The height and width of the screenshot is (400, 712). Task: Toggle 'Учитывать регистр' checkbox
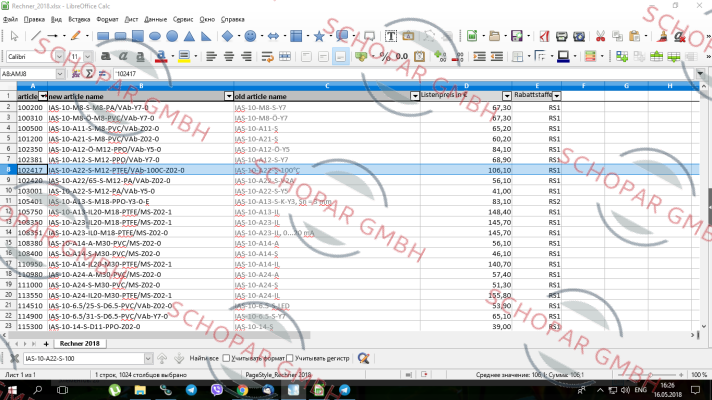coord(290,358)
